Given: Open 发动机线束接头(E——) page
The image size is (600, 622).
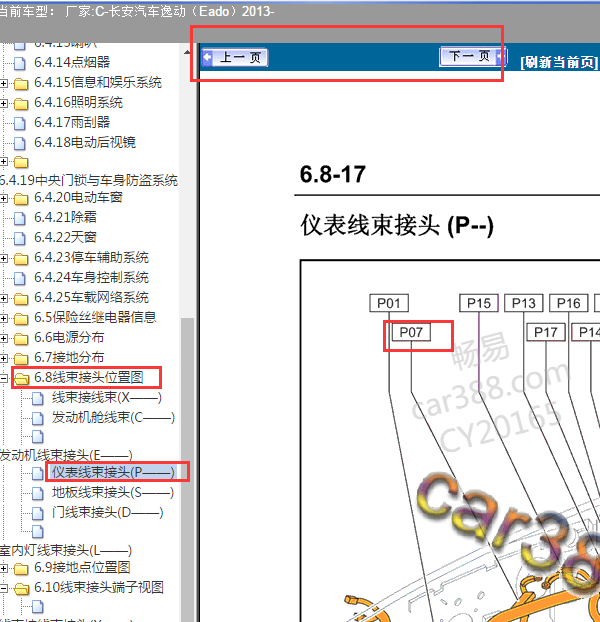Looking at the screenshot, I should [x=66, y=455].
